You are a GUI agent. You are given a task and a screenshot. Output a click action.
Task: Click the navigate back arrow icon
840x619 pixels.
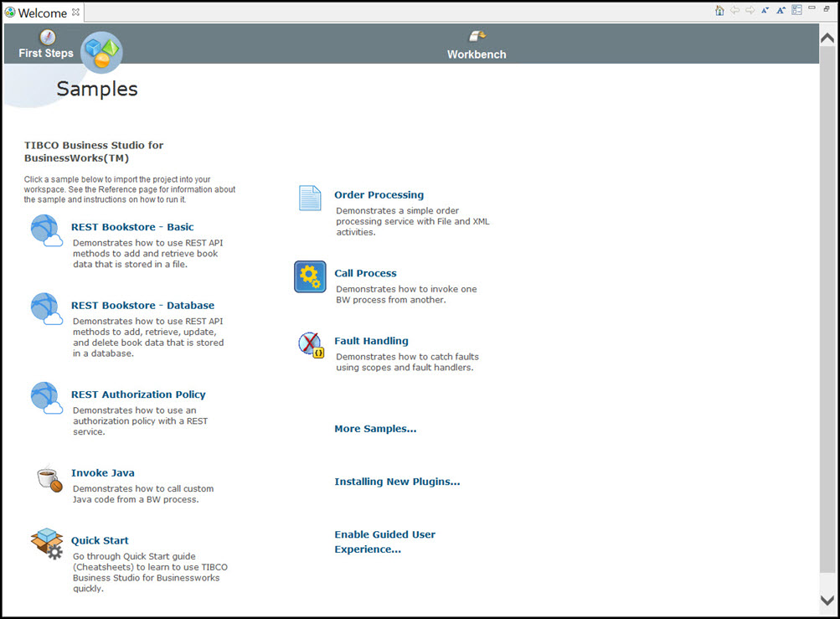[x=735, y=10]
